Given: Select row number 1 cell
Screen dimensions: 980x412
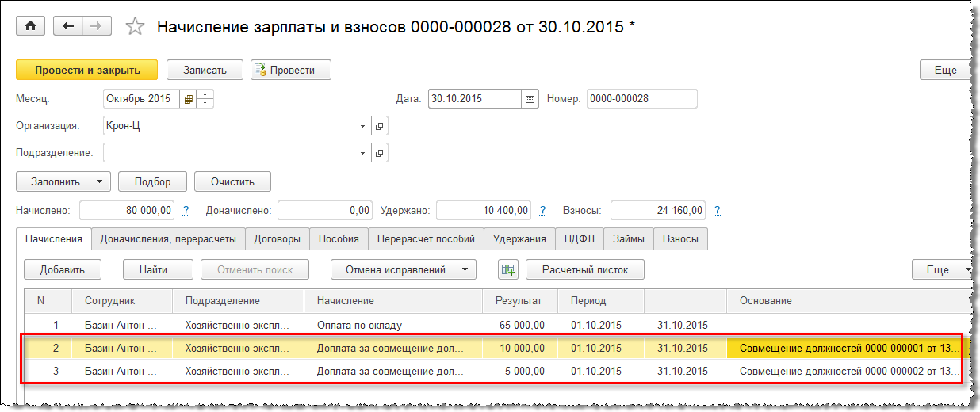Looking at the screenshot, I should (49, 325).
